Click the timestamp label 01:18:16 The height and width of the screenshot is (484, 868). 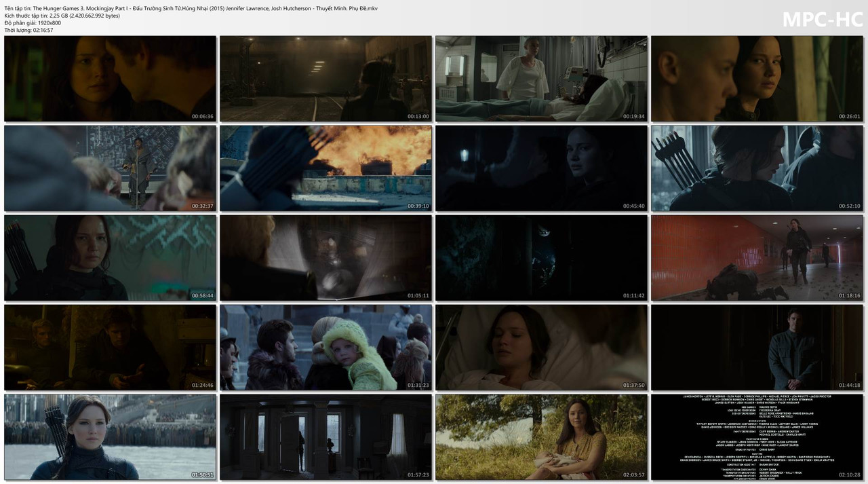(849, 296)
